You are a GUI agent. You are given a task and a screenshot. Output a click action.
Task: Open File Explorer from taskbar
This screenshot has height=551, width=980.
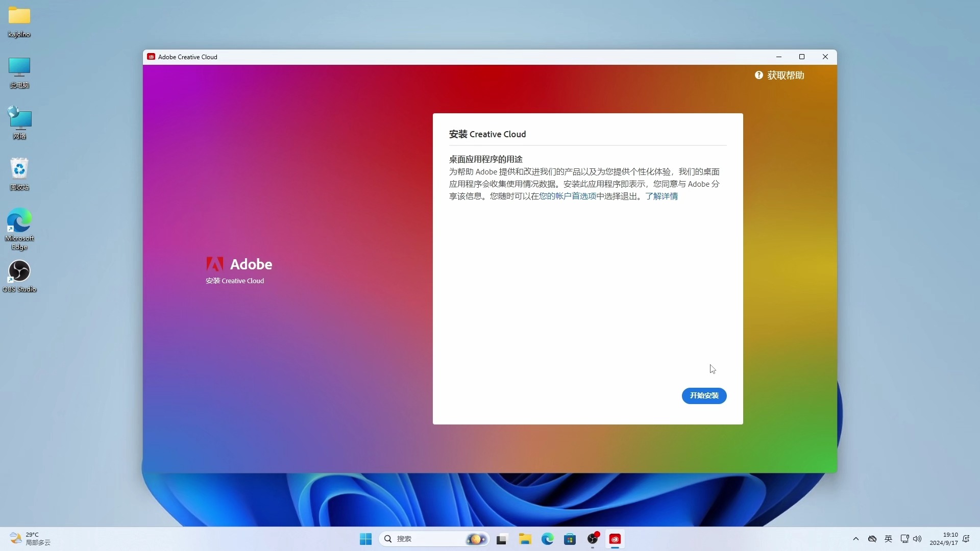click(525, 539)
